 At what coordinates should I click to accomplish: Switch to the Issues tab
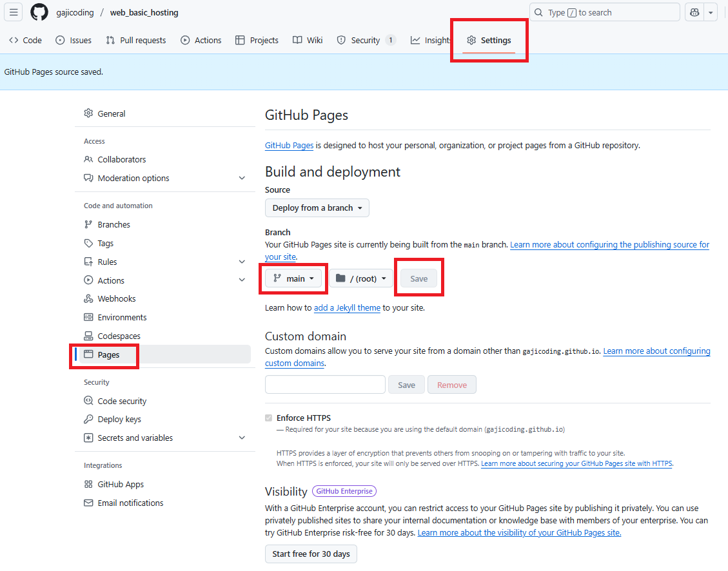pyautogui.click(x=74, y=41)
